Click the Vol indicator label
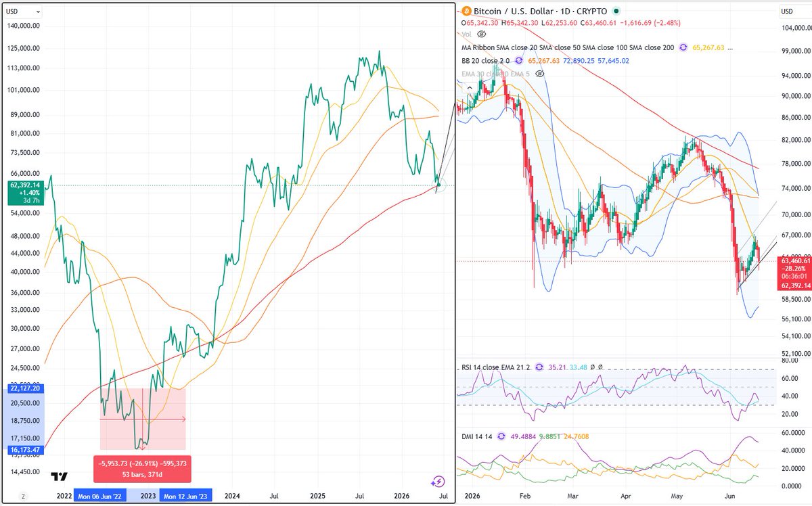Viewport: 812px width, 506px height. coord(466,32)
